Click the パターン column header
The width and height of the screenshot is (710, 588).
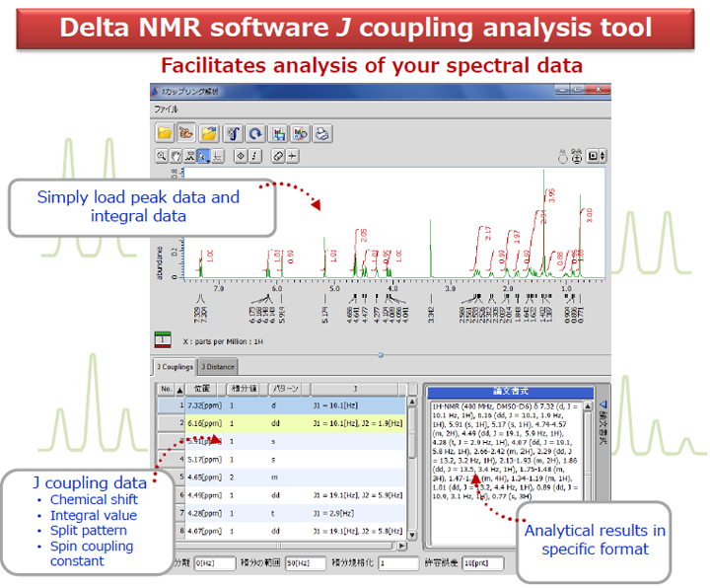pos(286,389)
